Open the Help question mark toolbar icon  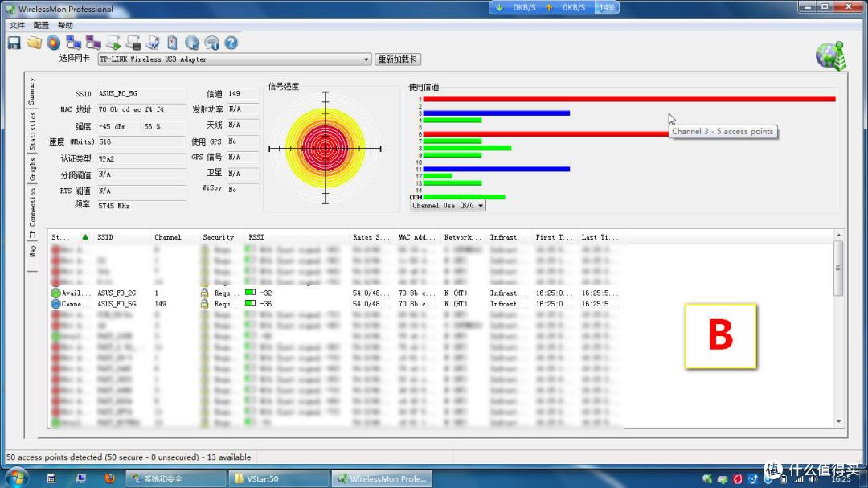(231, 43)
